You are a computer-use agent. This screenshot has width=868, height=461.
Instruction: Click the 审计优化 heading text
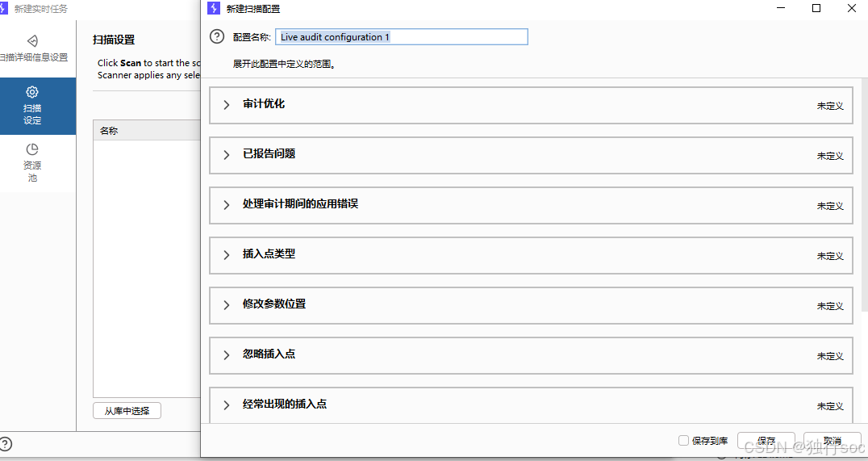click(264, 103)
